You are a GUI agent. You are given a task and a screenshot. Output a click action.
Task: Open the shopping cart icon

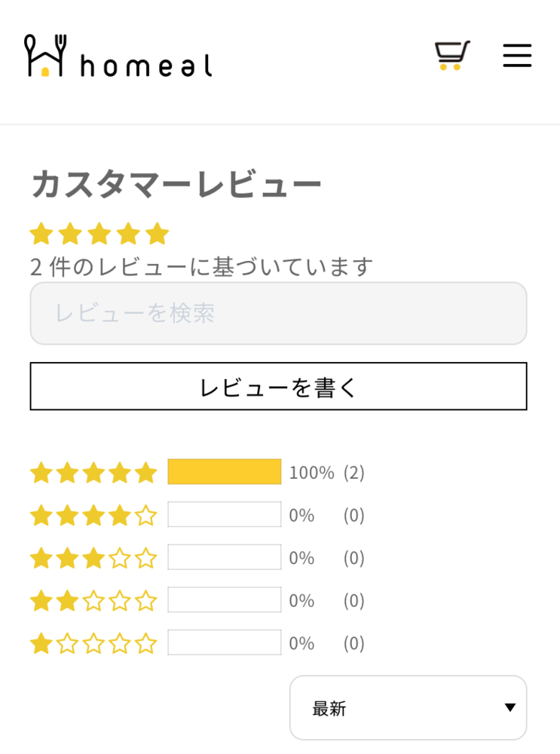(x=452, y=55)
